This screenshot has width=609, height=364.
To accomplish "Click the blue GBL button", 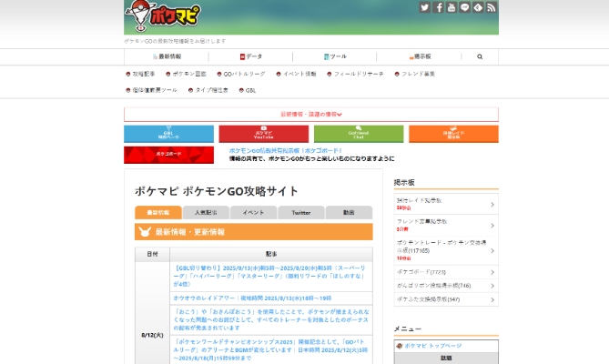I will 168,134.
